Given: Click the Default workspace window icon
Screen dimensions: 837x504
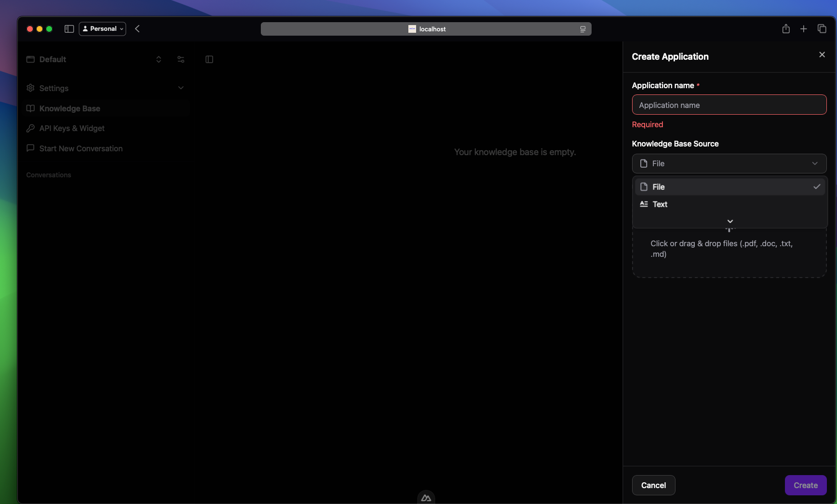Looking at the screenshot, I should 30,59.
